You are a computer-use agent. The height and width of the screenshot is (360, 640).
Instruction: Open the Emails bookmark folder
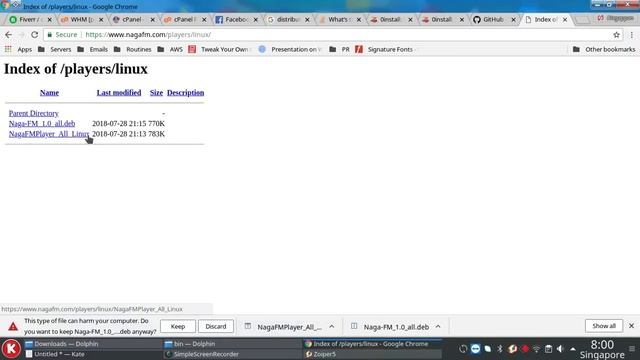(x=93, y=49)
